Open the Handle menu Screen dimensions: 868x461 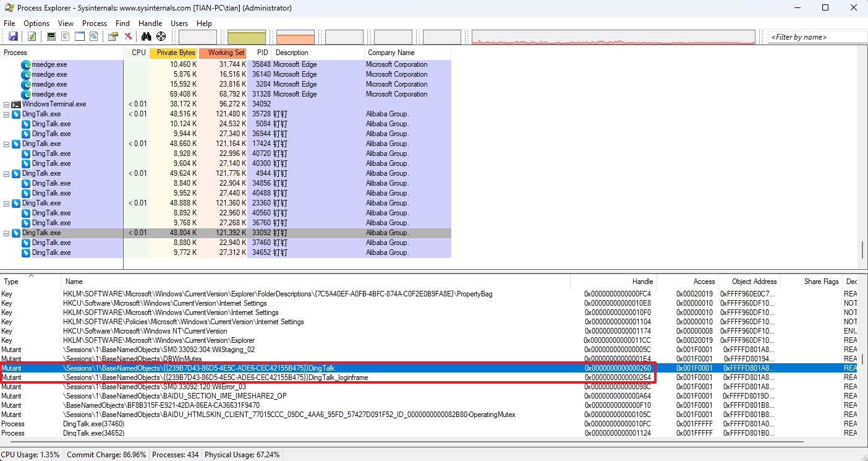click(150, 23)
